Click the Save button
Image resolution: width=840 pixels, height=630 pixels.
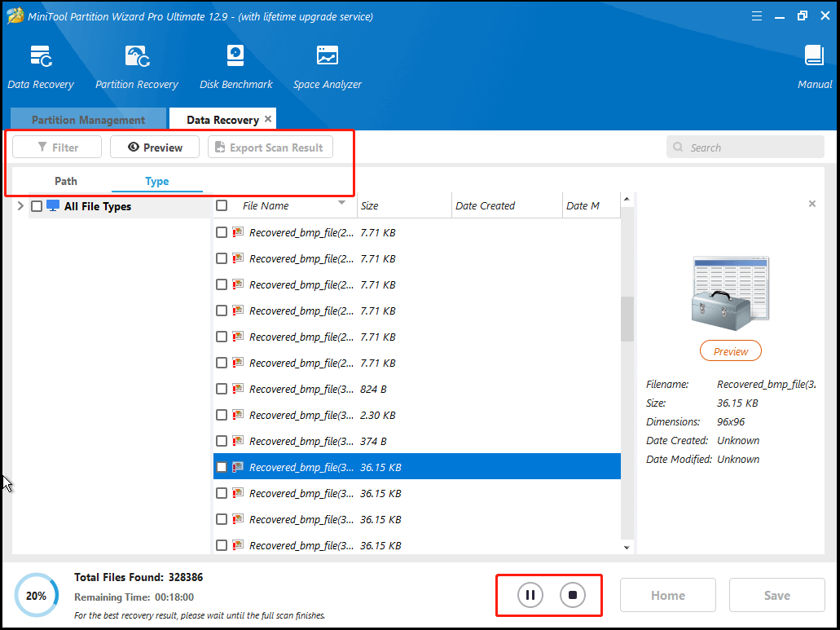(x=776, y=595)
